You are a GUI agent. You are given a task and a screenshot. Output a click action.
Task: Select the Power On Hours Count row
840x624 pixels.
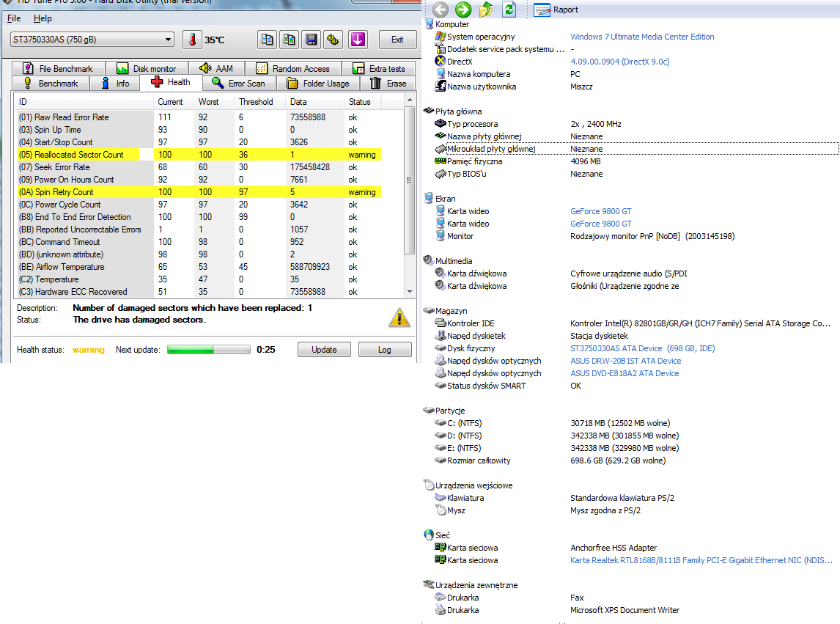tap(199, 180)
